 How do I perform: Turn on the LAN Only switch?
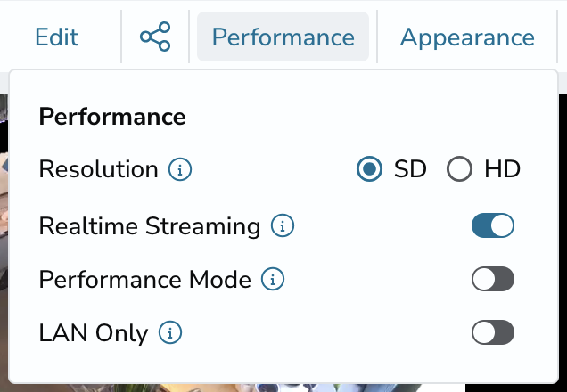click(x=493, y=332)
